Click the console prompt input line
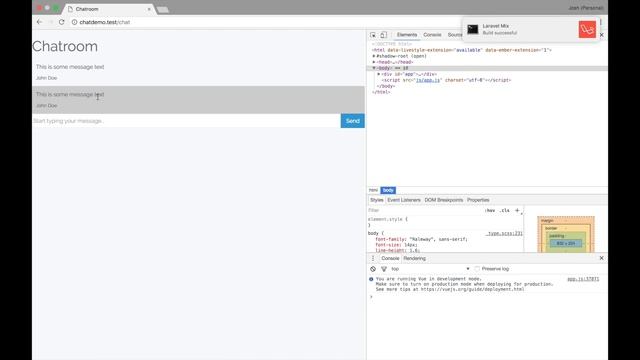Screen dimensions: 640x360 [x=486, y=297]
